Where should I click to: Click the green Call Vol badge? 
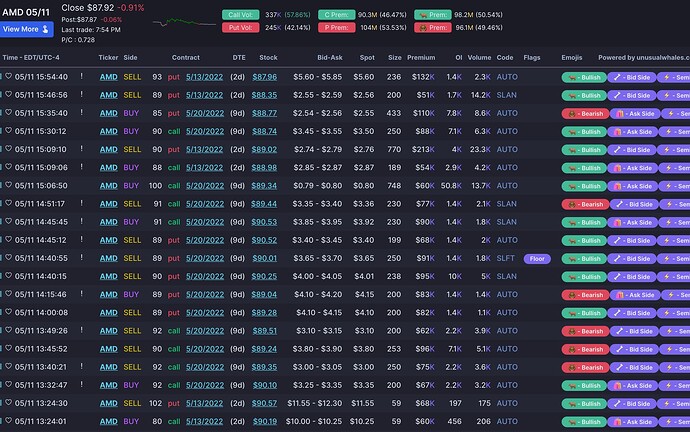point(241,15)
